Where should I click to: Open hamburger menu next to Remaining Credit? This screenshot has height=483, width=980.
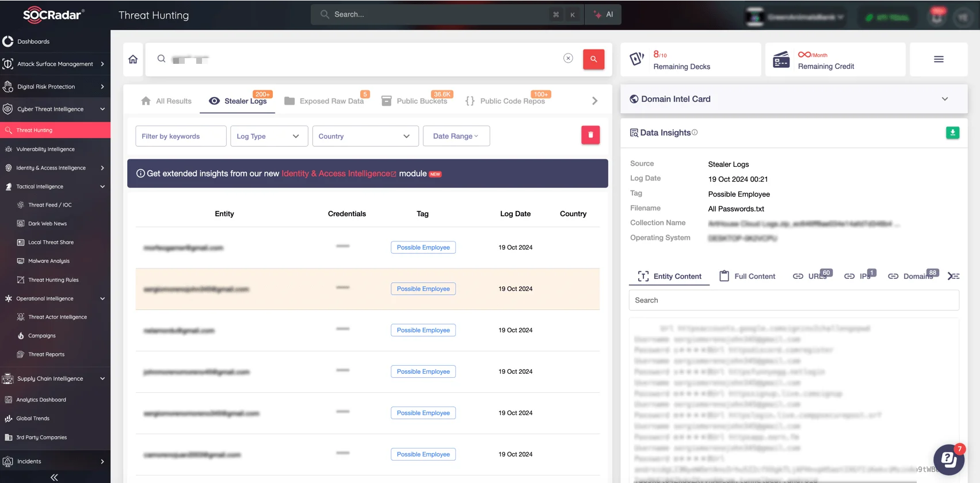click(939, 59)
